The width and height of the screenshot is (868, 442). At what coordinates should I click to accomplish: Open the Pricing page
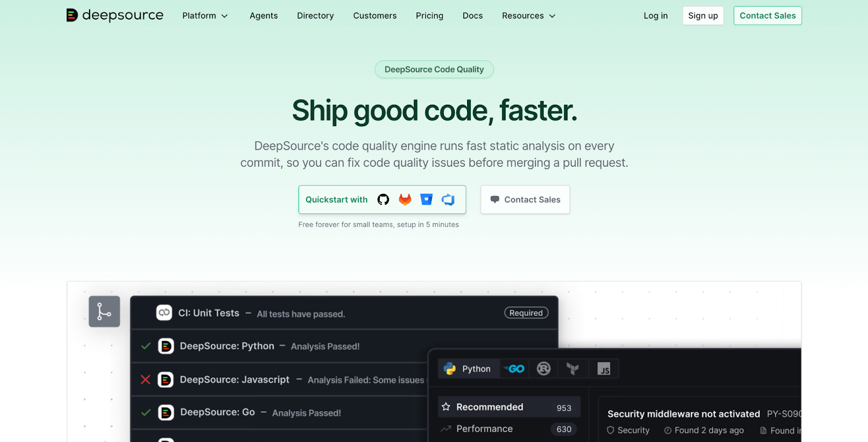(430, 16)
